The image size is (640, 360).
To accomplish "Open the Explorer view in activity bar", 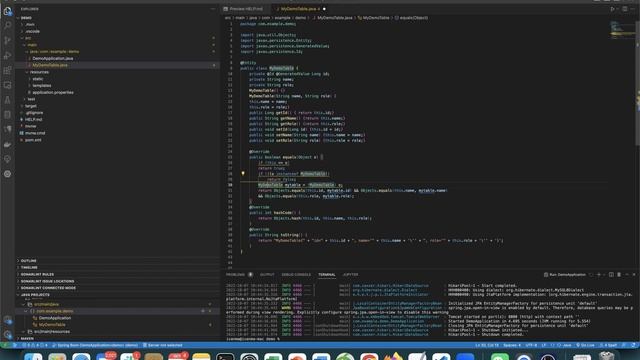I will pos(7,11).
